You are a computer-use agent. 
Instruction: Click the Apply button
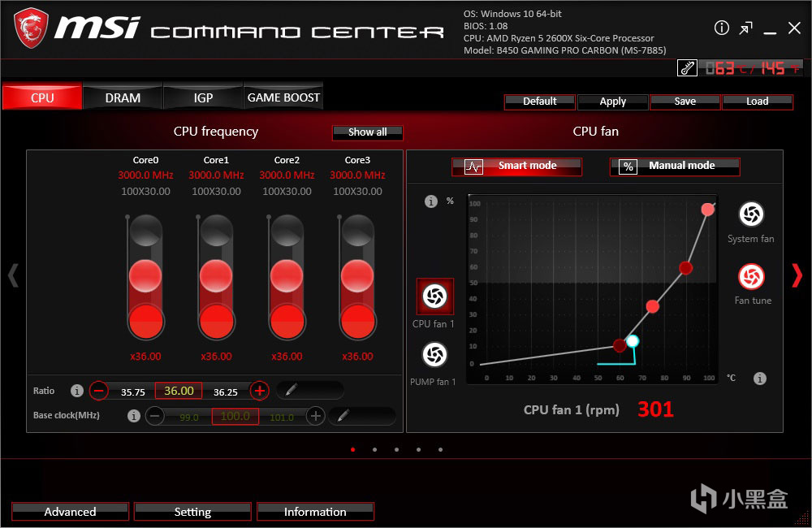612,102
